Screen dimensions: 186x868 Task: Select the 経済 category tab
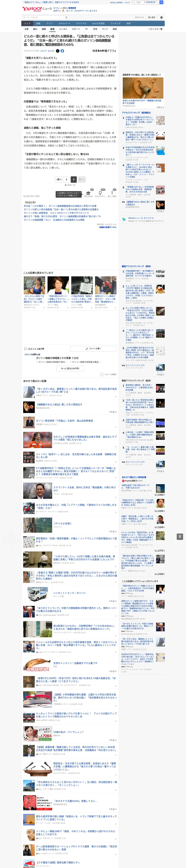[x=52, y=29]
